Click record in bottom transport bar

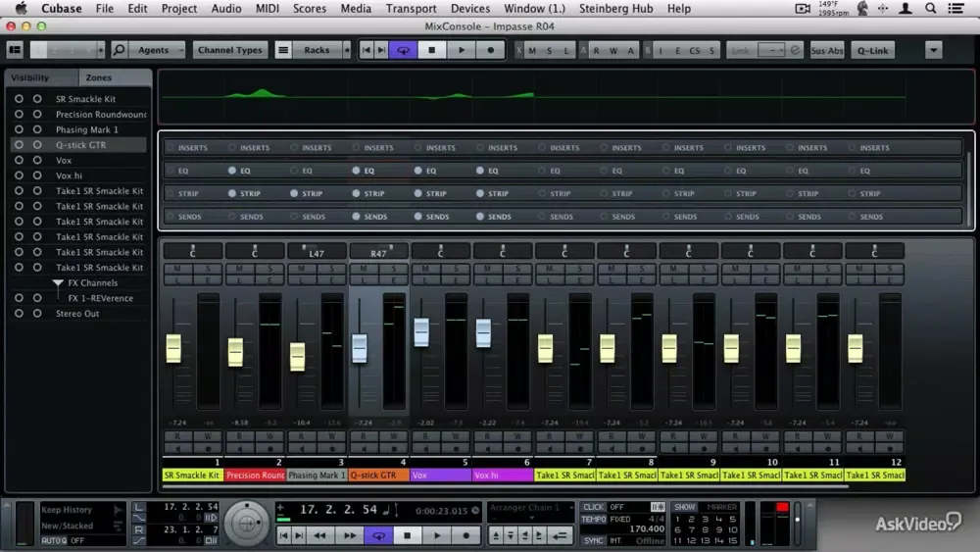click(465, 535)
